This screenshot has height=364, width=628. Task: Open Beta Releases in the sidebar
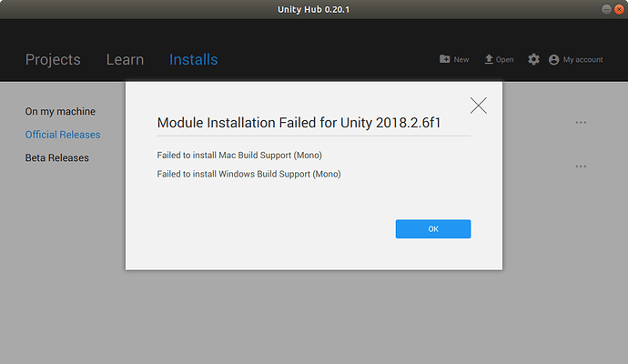tap(56, 157)
